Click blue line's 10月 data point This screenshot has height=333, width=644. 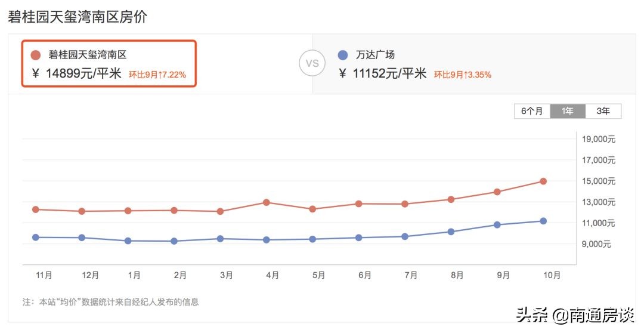click(543, 221)
